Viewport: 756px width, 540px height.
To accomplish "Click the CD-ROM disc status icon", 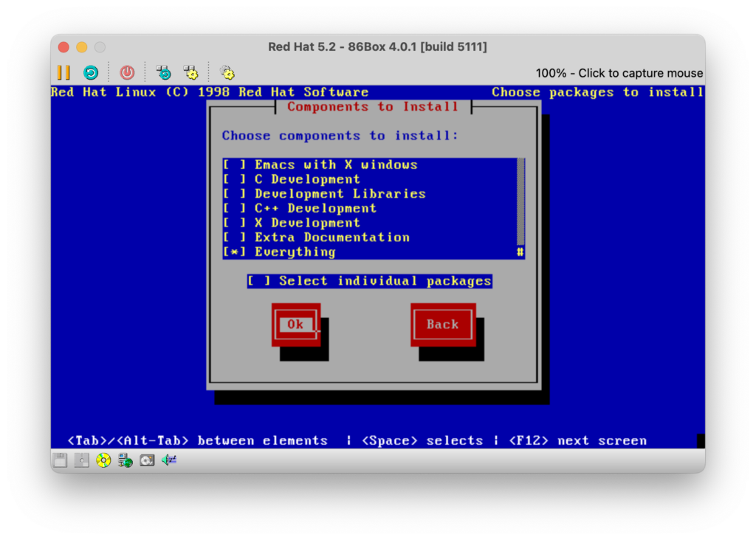I will coord(103,460).
